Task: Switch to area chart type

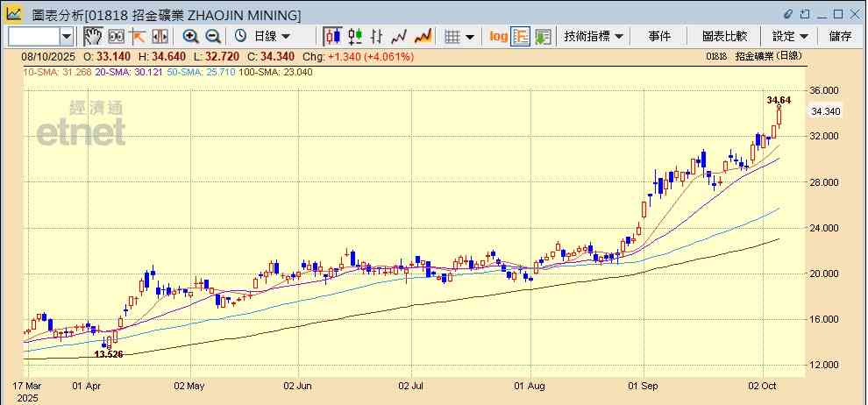Action: [x=422, y=36]
